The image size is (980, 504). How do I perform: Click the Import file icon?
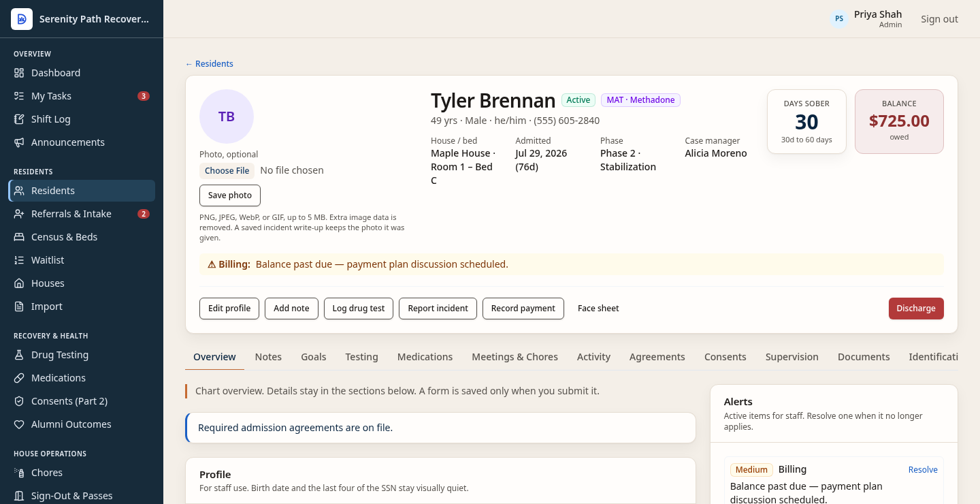tap(19, 306)
